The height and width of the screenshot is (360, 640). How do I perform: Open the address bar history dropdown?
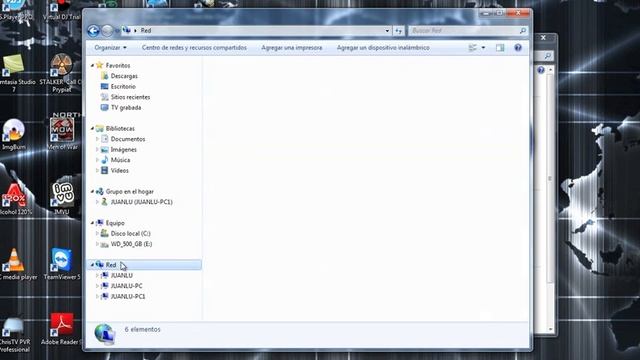point(387,31)
